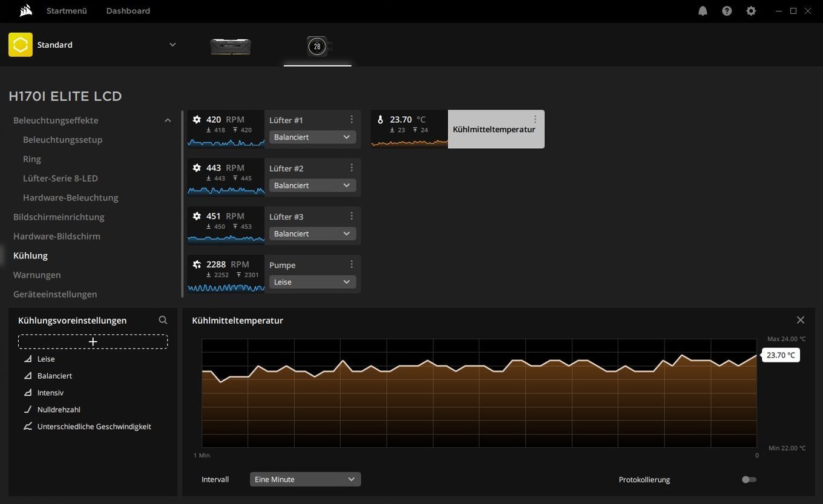Click the Unterschiedliche Geschwindigkeit preset icon

click(28, 427)
